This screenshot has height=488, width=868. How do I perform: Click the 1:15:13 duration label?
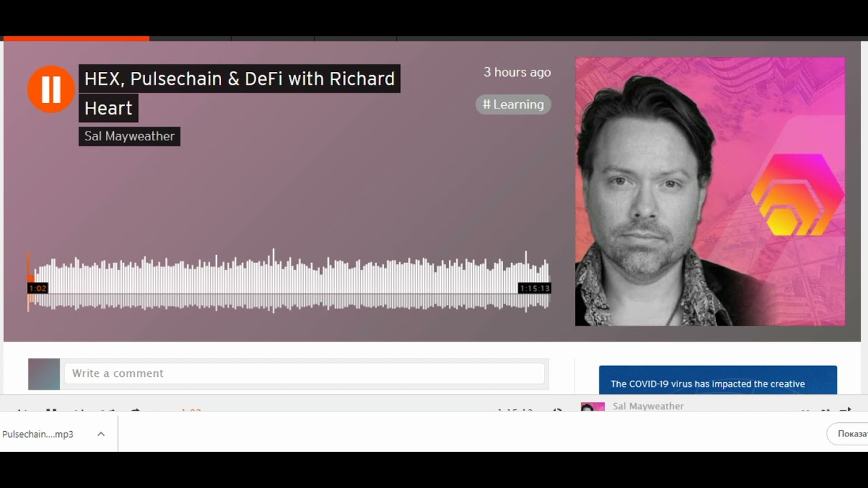coord(534,289)
